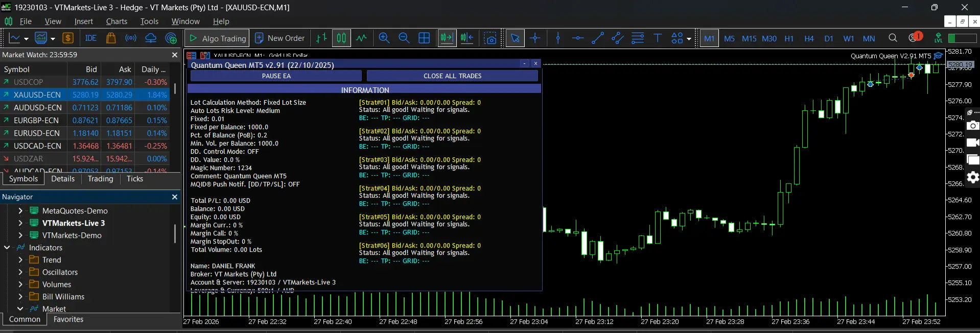Expand the Trend indicators folder
980x333 pixels.
pyautogui.click(x=20, y=260)
